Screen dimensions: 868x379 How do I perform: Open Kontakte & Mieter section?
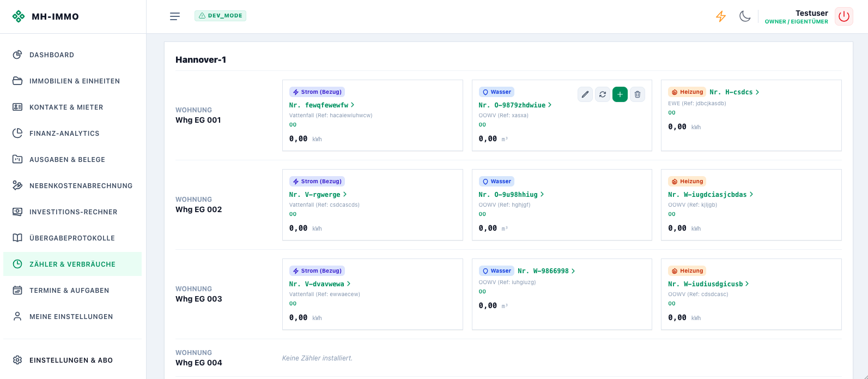coord(72,107)
